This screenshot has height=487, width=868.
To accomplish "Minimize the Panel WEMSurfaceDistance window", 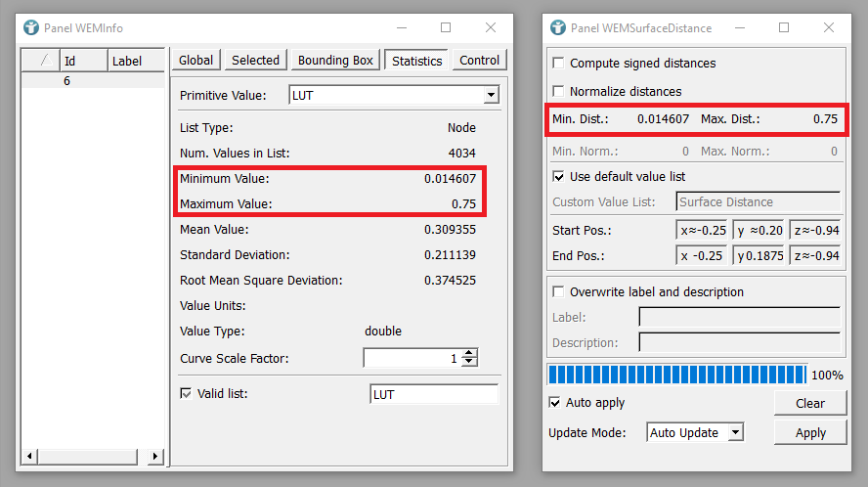I will (x=739, y=28).
